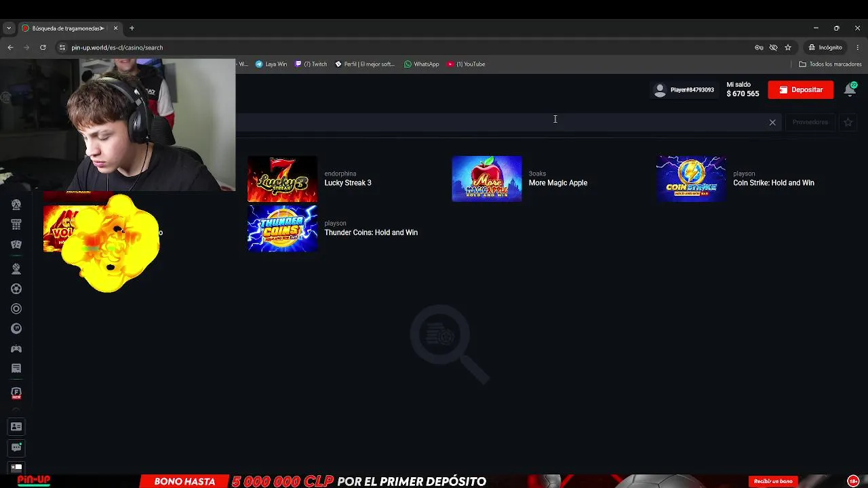The width and height of the screenshot is (868, 488).
Task: Open the crossed-out eye tracking protection icon
Action: pyautogui.click(x=773, y=47)
